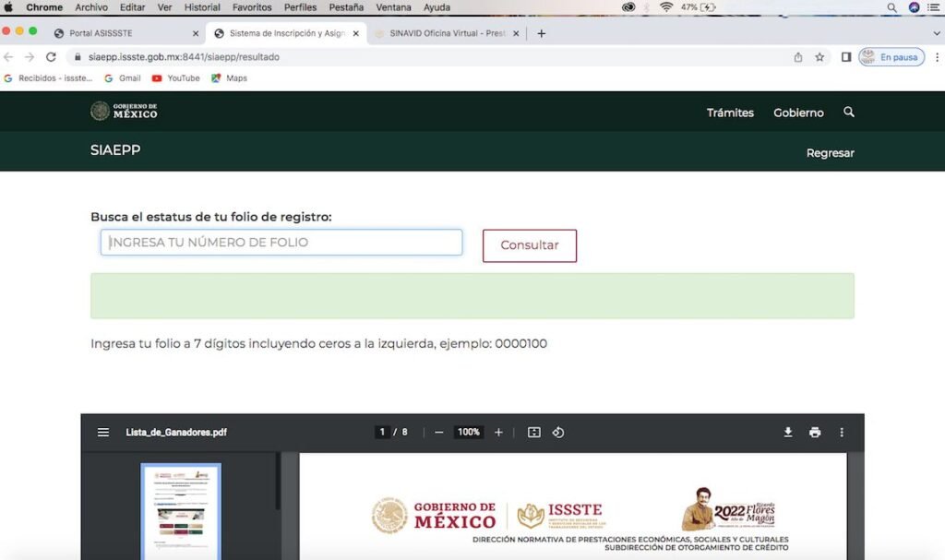Click the Consultar button
This screenshot has height=560, width=945.
click(529, 245)
